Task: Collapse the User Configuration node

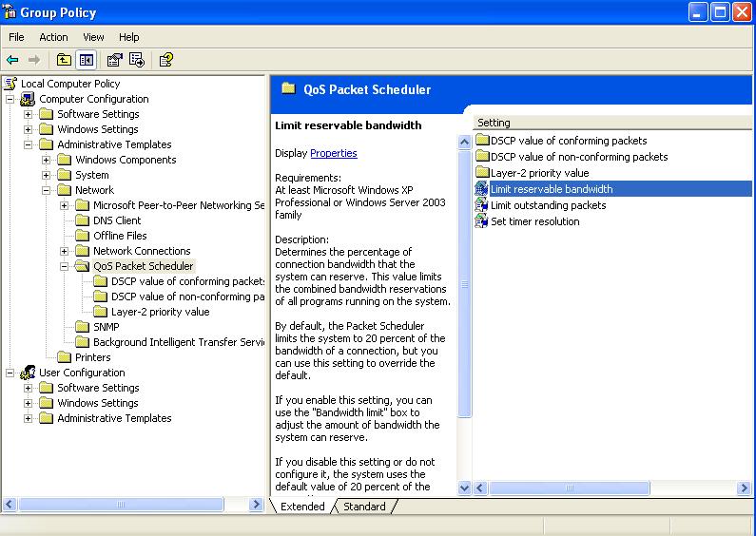Action: [10, 373]
